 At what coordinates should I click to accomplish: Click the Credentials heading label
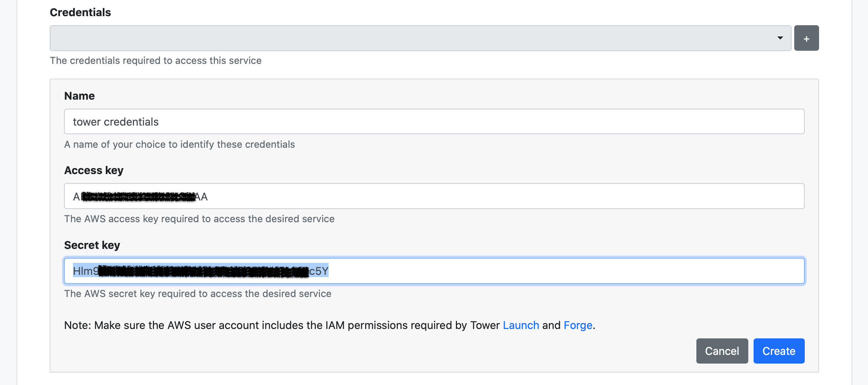[80, 12]
